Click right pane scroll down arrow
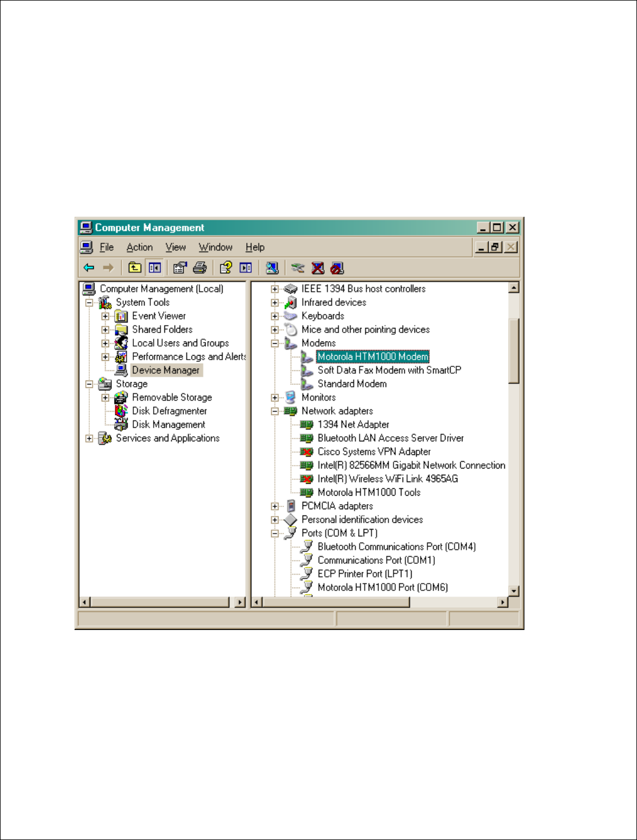Viewport: 637px width, 840px height. click(514, 591)
